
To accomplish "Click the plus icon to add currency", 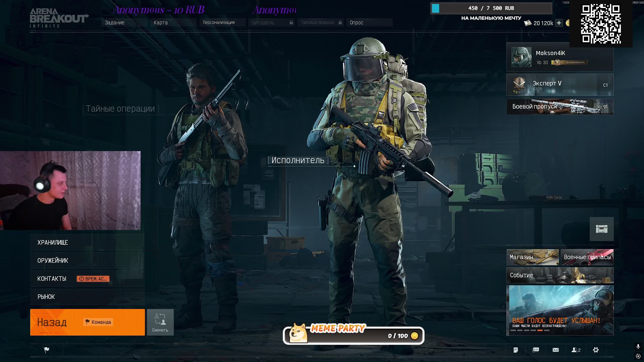I will (x=559, y=23).
